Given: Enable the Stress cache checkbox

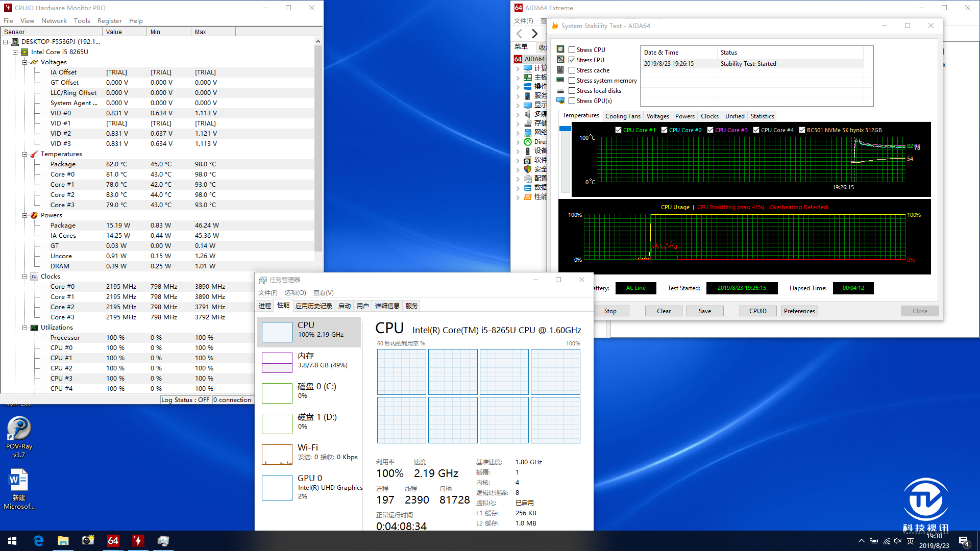Looking at the screenshot, I should pyautogui.click(x=572, y=70).
